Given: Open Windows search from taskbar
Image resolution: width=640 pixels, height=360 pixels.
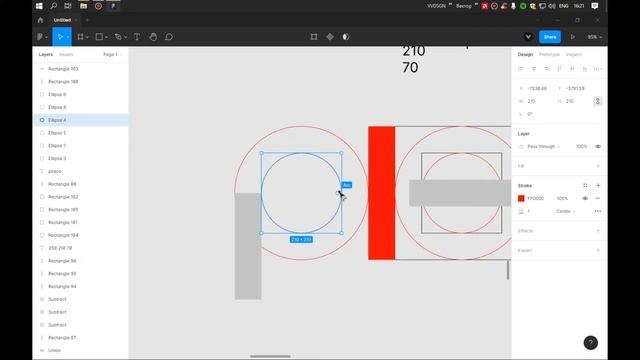Looking at the screenshot, I should (53, 6).
